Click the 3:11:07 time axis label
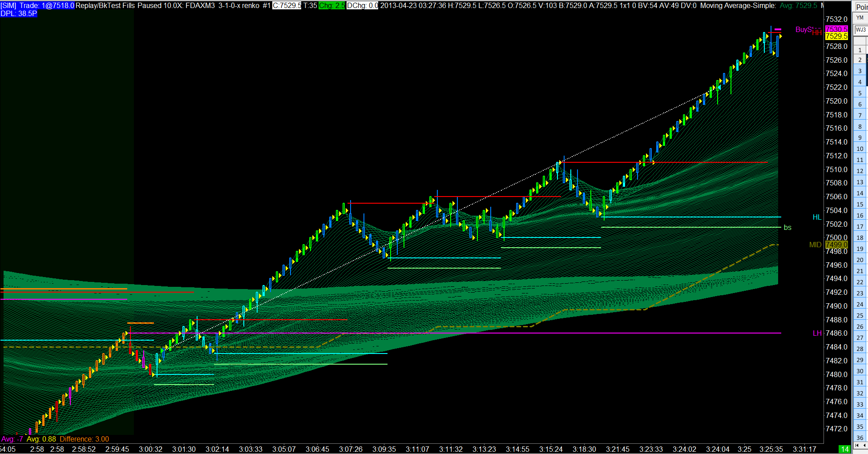Screen dimensions: 868x454 pos(417,449)
